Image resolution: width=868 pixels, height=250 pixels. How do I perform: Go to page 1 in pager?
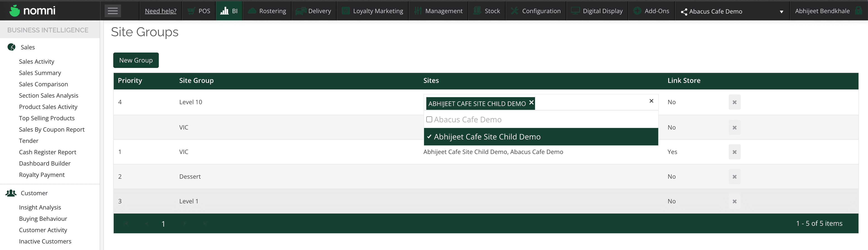(x=163, y=224)
